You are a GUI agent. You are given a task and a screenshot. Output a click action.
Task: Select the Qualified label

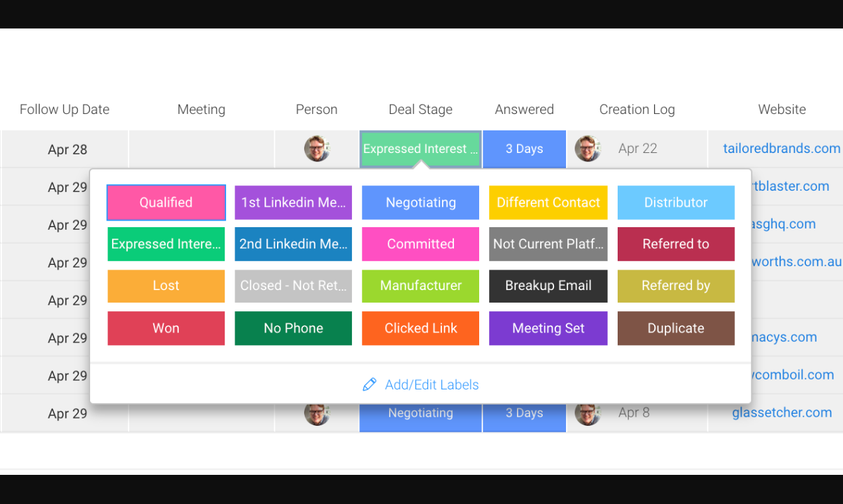pyautogui.click(x=166, y=203)
